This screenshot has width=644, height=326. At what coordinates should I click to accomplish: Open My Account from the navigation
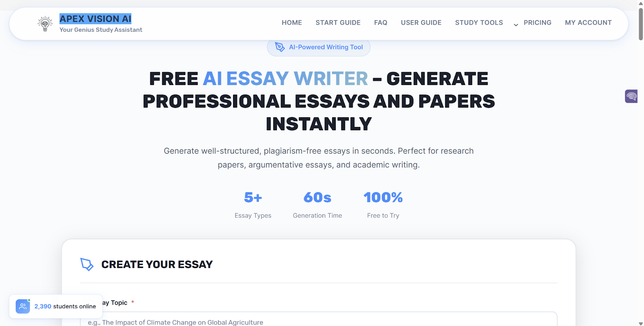click(x=588, y=23)
